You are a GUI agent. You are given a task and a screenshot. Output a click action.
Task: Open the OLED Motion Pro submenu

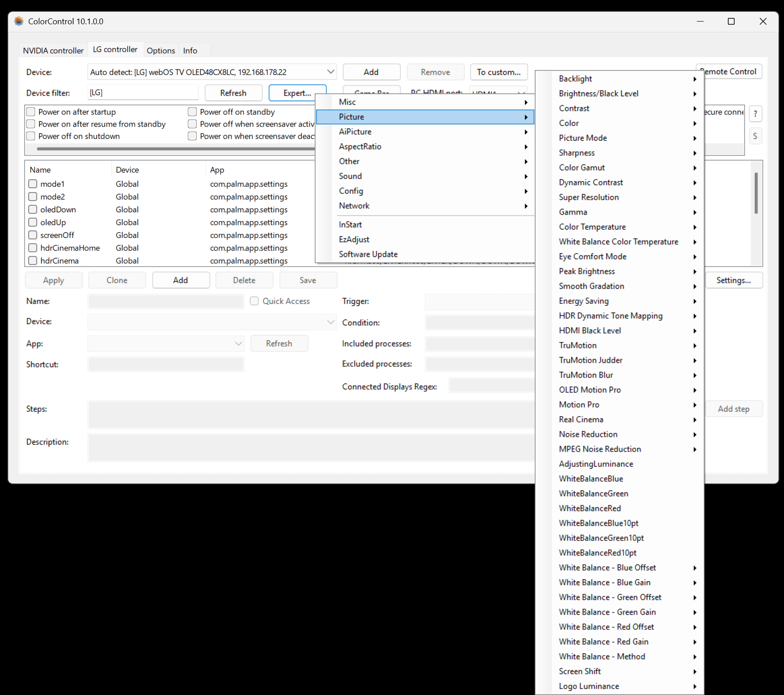click(x=620, y=390)
